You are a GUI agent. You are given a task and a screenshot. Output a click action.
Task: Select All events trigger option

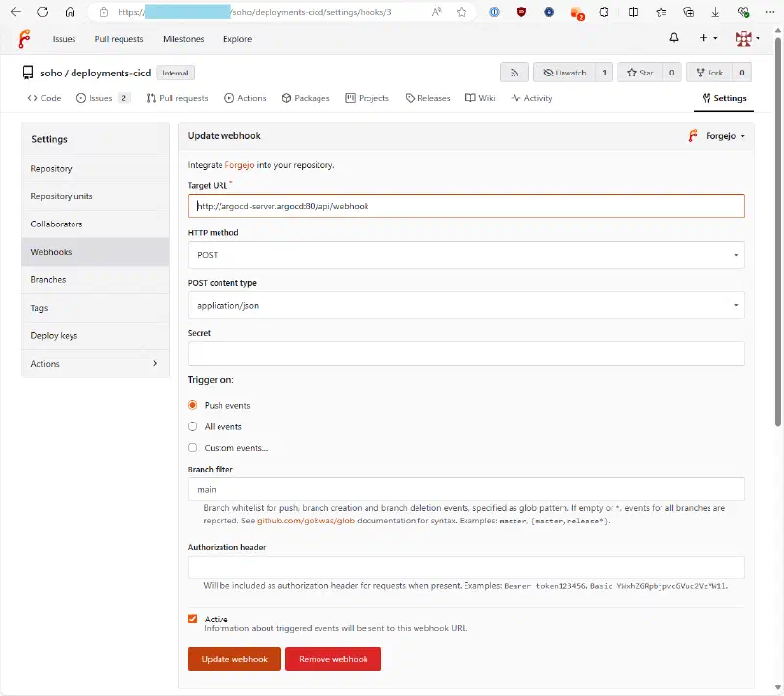[x=192, y=426]
